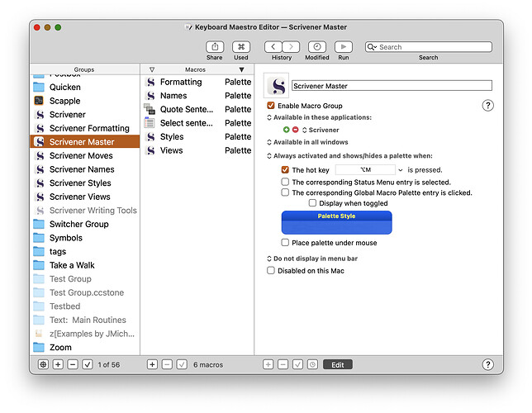This screenshot has height=413, width=532.
Task: Click the Palette Style button
Action: point(336,222)
